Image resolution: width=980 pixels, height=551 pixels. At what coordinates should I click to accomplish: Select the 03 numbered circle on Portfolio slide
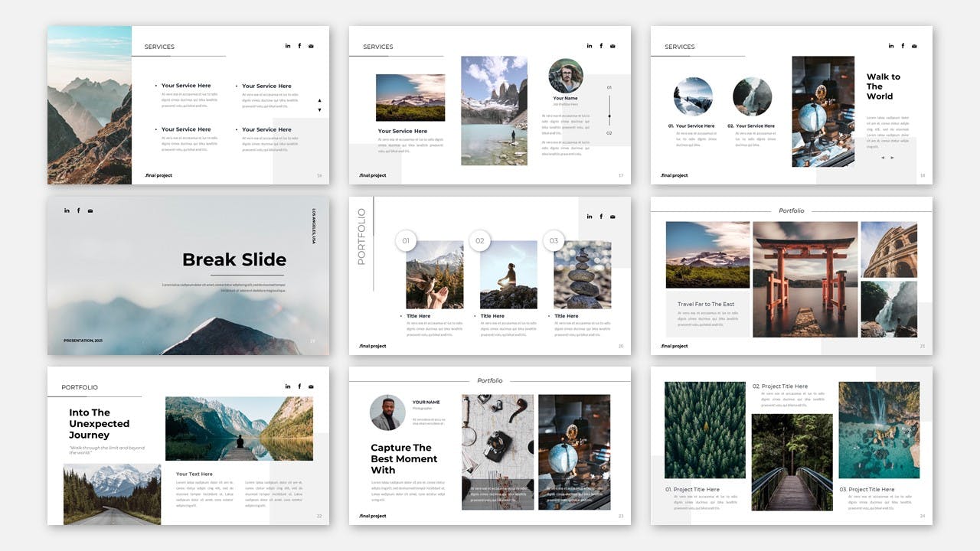(x=554, y=241)
